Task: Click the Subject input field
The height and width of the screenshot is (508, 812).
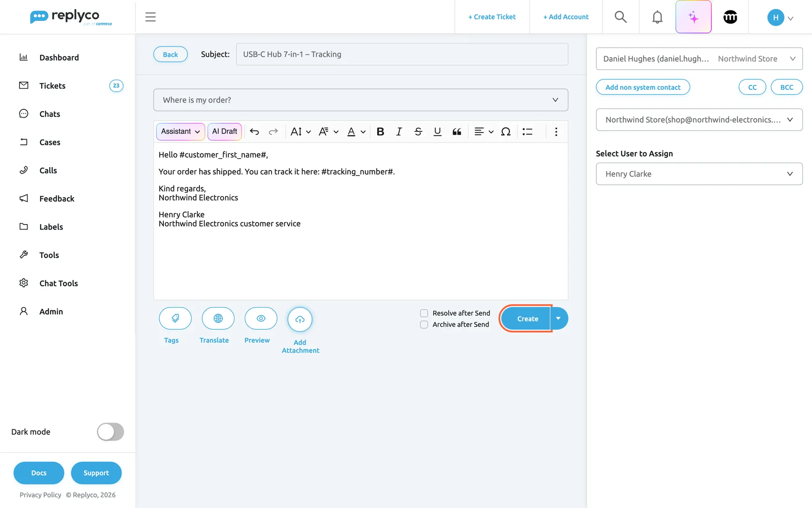Action: tap(402, 54)
